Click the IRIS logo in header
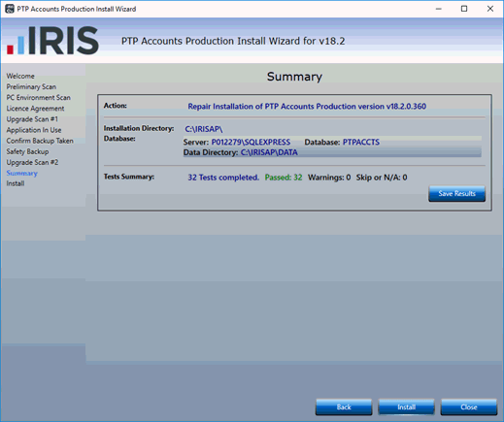 [52, 41]
